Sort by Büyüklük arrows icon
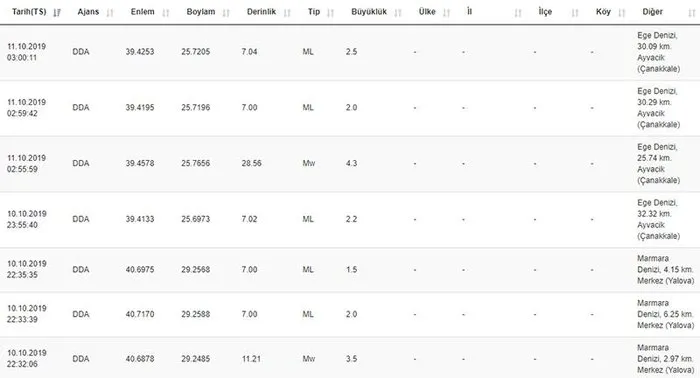Screen dimensions: 700x378 coord(398,12)
